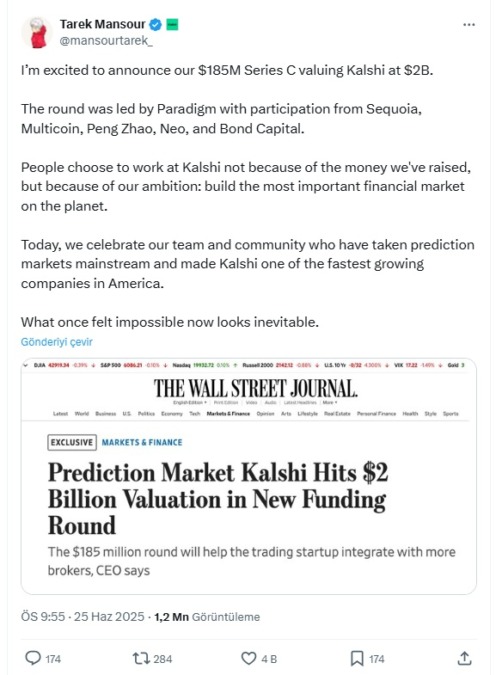Click the EXCLUSIVE tag on article

(72, 442)
